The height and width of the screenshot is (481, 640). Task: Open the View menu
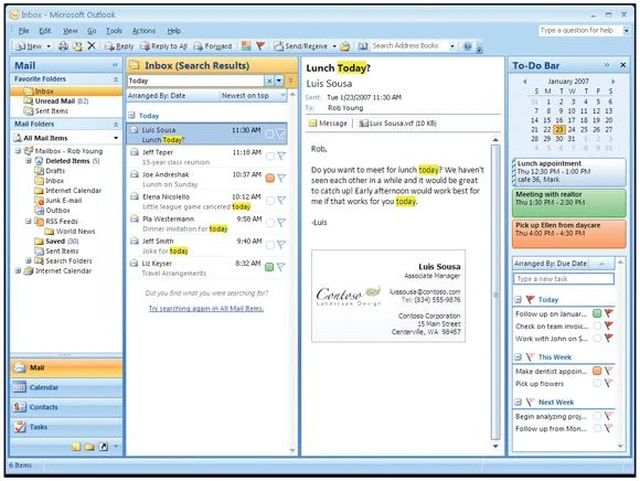[x=70, y=31]
